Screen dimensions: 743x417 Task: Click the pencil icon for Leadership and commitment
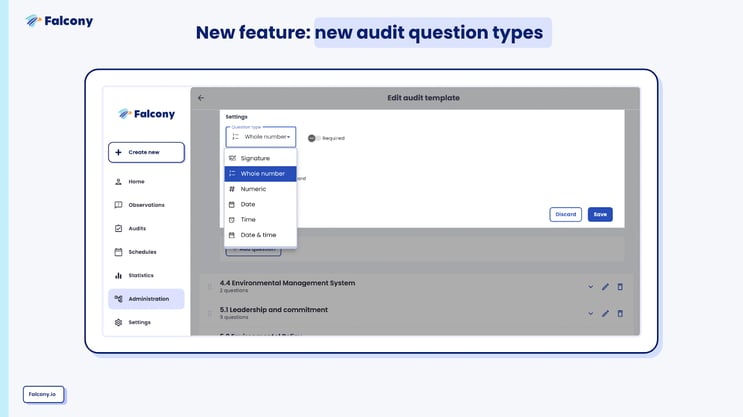point(605,314)
